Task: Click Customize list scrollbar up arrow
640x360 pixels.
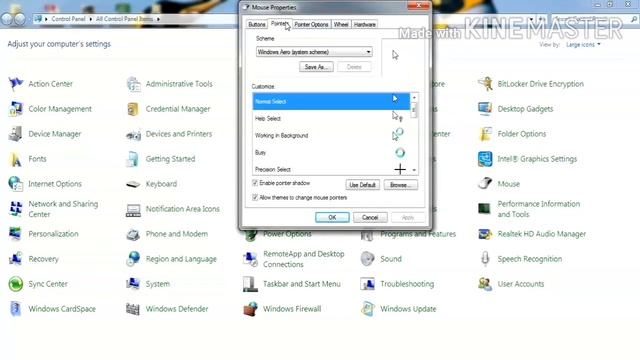Action: [414, 98]
